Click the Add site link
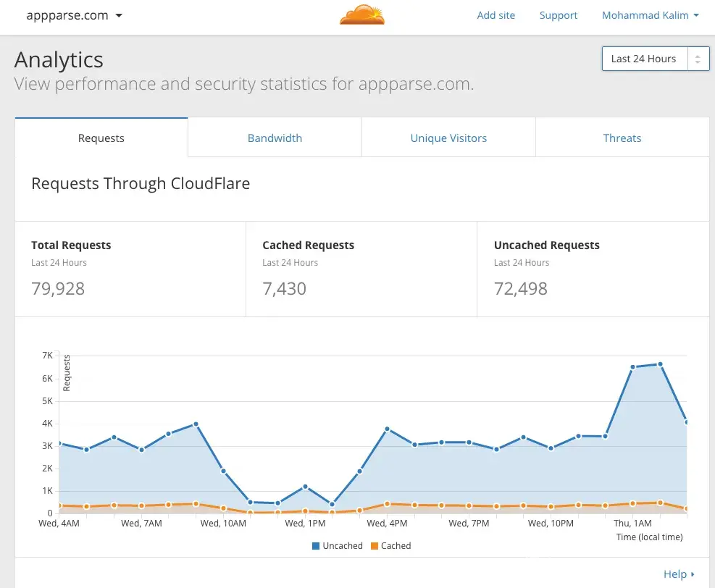 pos(496,15)
